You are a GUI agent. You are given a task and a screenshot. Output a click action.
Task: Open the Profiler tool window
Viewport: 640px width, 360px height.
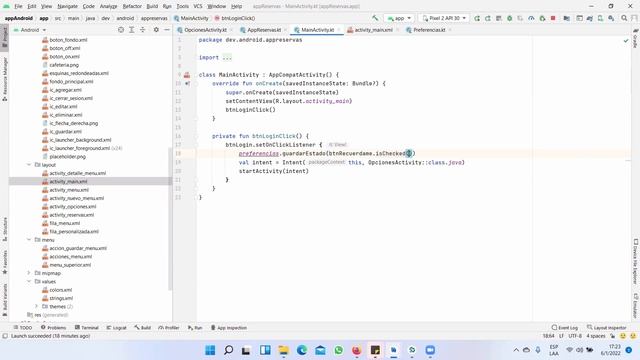(x=169, y=328)
